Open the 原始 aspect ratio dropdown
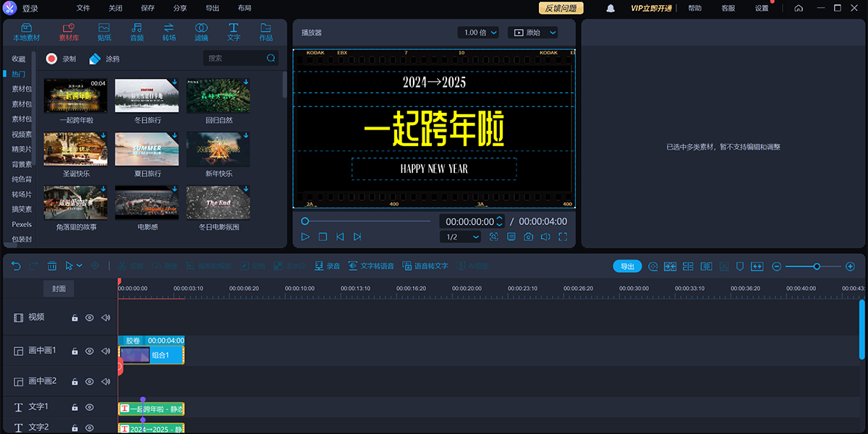This screenshot has width=868, height=434. point(533,32)
